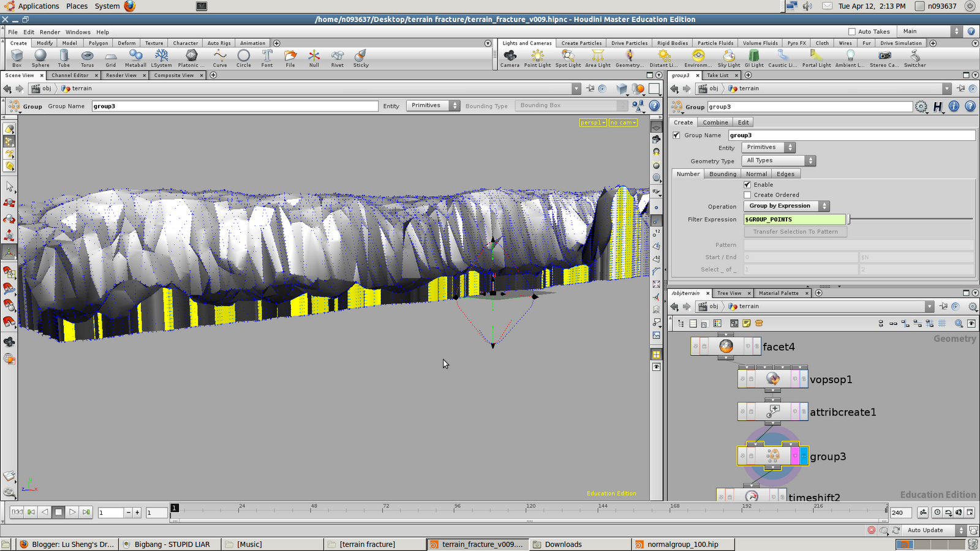
Task: Open Firefox from the top panel
Action: coord(130,6)
